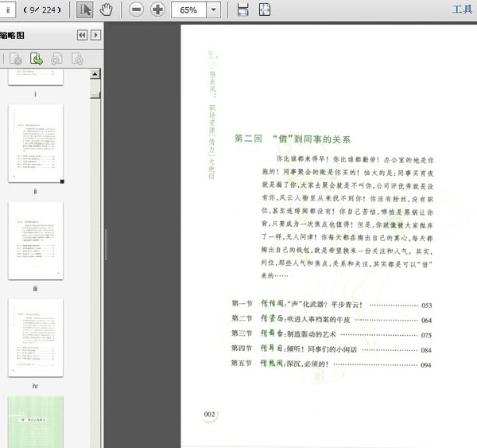Click page number 094
477x448 pixels.
426,365
